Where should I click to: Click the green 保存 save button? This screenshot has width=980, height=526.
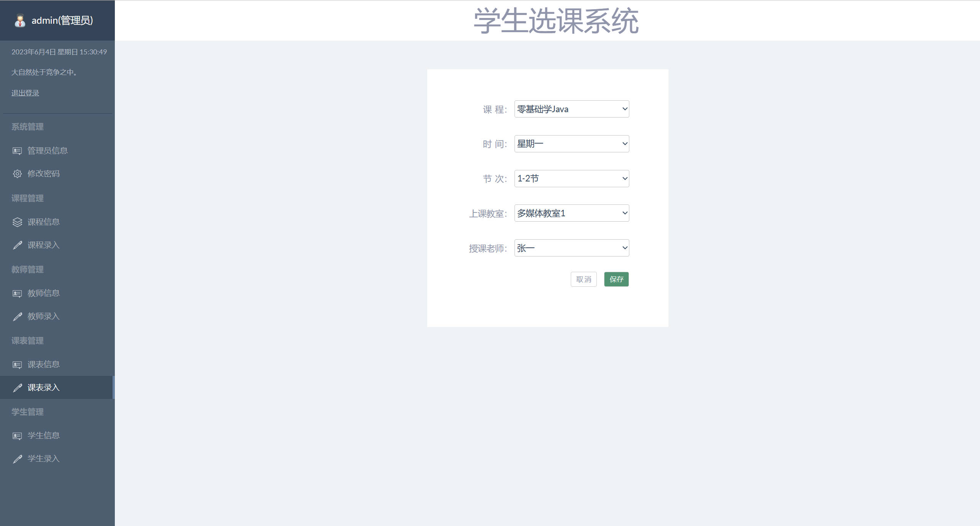616,279
